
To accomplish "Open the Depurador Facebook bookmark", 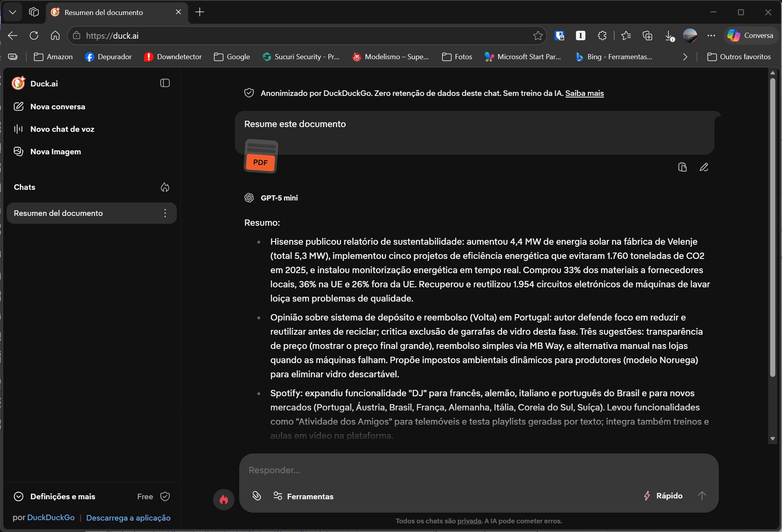I will 108,57.
